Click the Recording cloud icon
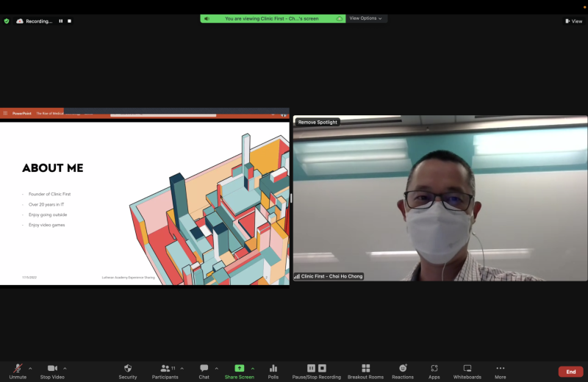Image resolution: width=588 pixels, height=382 pixels. coord(20,21)
